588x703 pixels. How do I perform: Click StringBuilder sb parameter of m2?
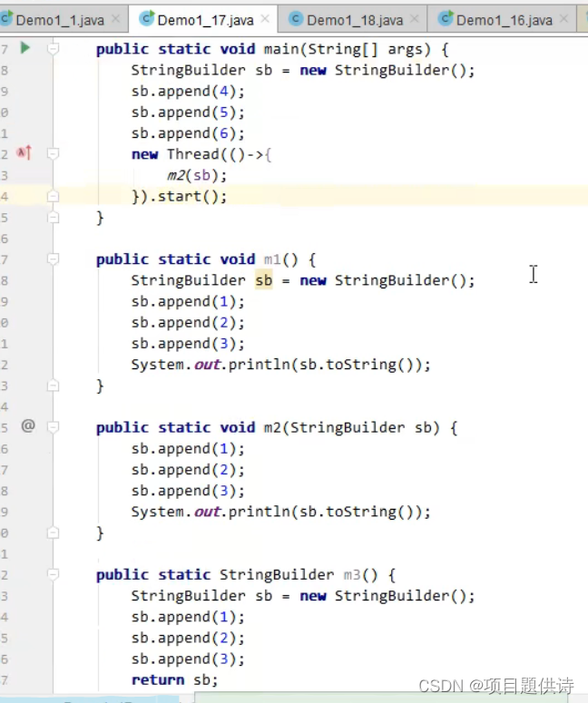click(361, 427)
